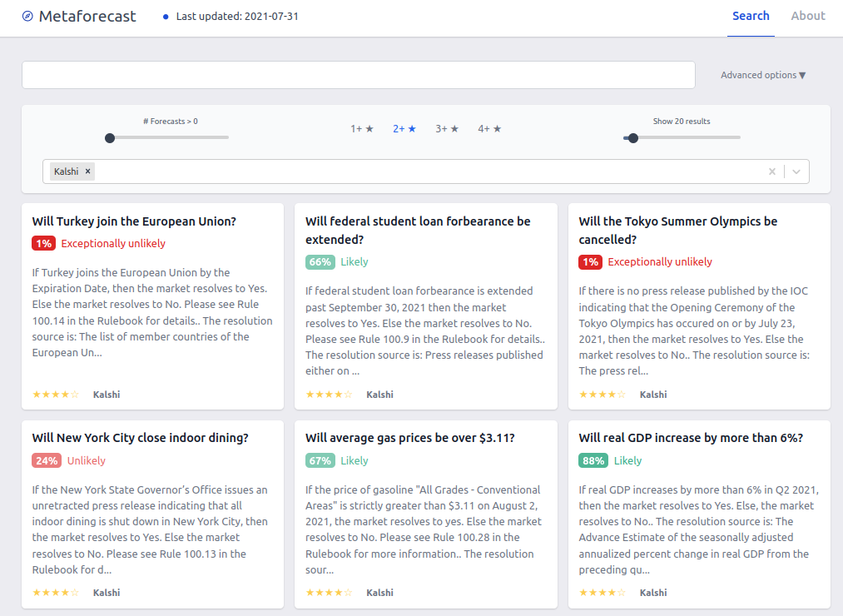Click Kalshi label on NYC indoor dining card
Image resolution: width=843 pixels, height=616 pixels.
click(107, 593)
